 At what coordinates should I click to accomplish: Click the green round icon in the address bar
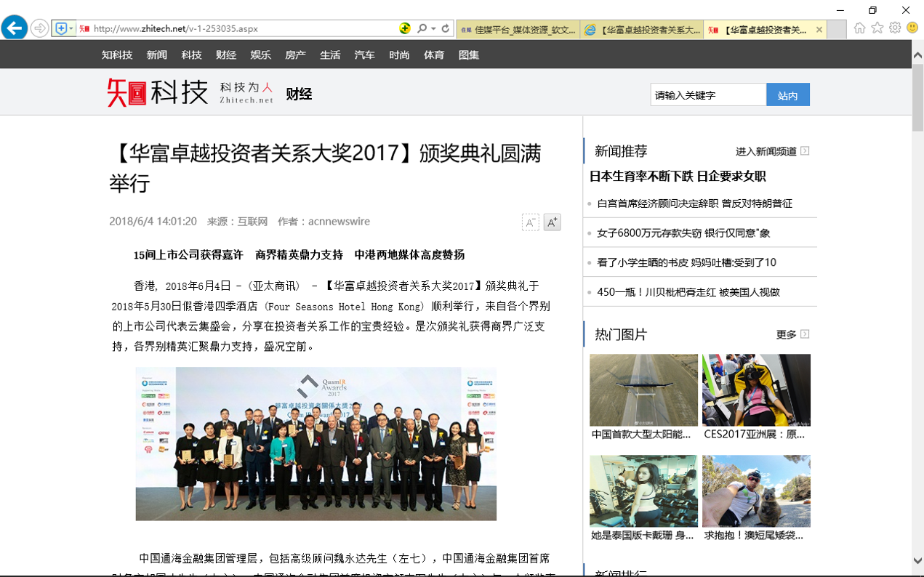tap(405, 28)
